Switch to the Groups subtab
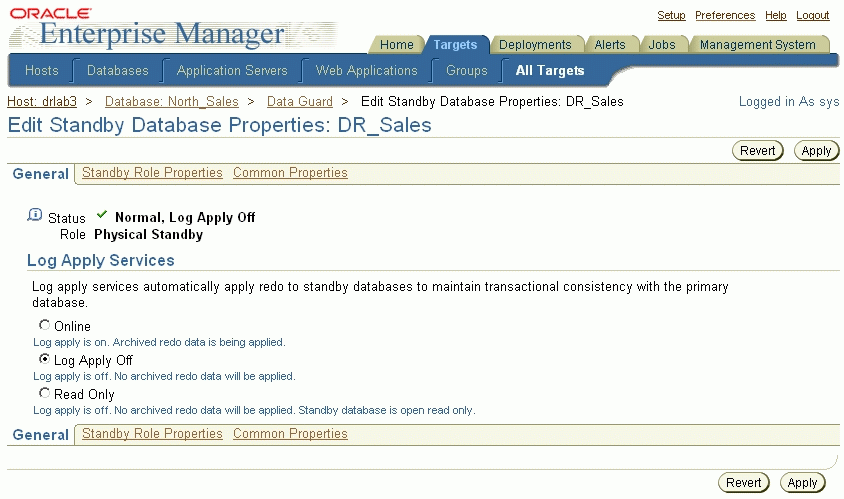Viewport: 844px width, 499px height. (467, 71)
